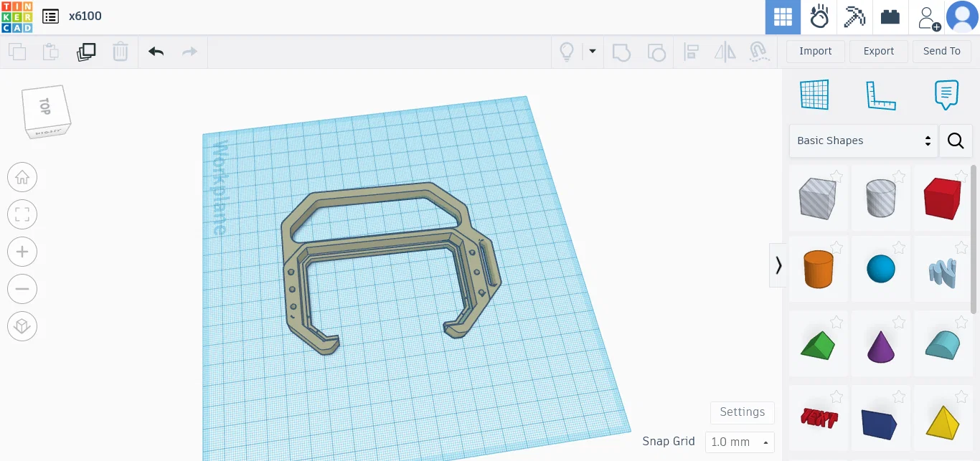This screenshot has width=980, height=461.
Task: Select the Scribble shape
Action: point(943,272)
